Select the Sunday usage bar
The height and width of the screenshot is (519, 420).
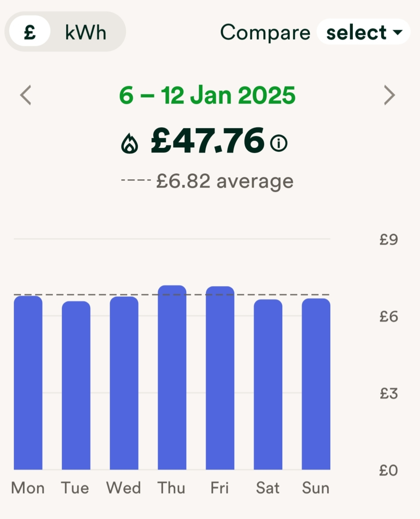tap(316, 384)
